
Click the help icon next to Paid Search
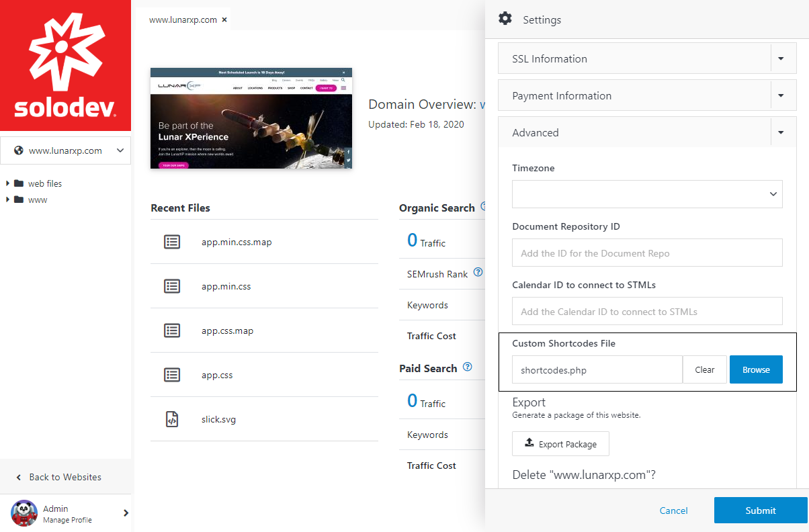point(468,367)
